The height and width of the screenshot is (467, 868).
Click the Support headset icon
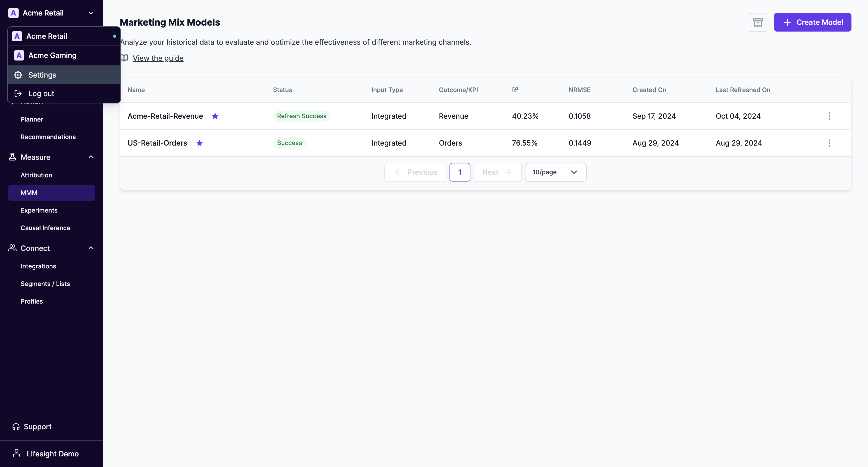click(x=16, y=427)
